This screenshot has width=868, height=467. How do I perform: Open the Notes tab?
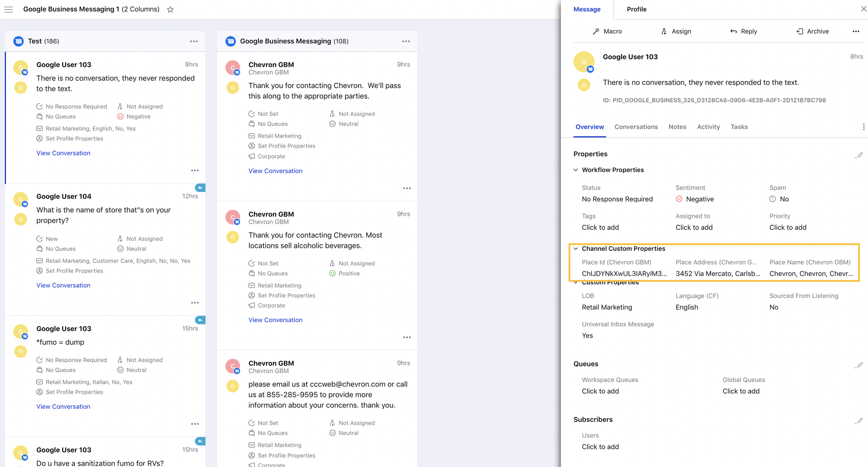(x=677, y=127)
